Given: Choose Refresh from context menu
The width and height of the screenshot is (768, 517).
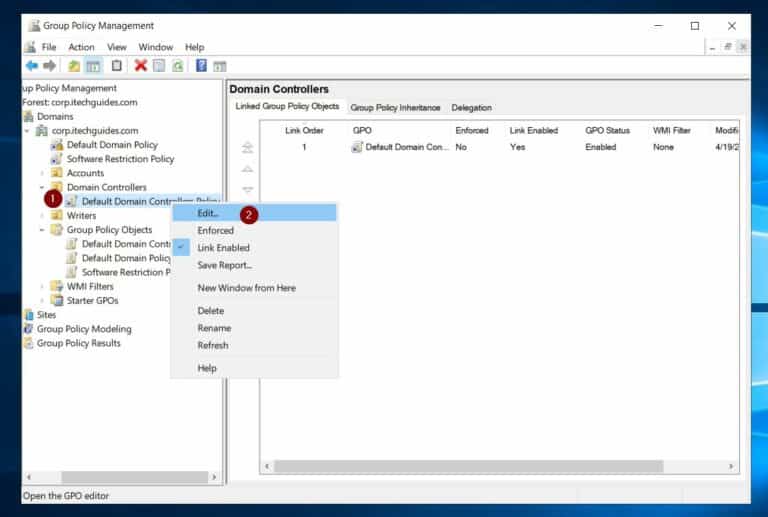Looking at the screenshot, I should (254, 345).
